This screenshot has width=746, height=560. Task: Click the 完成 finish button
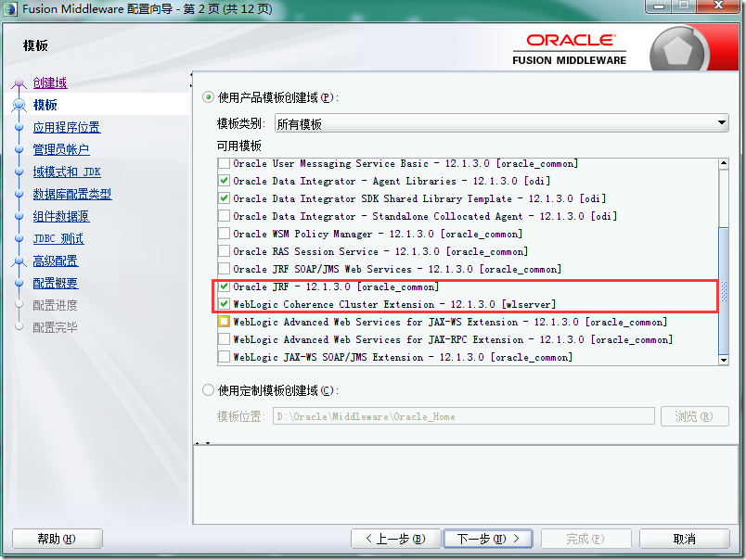click(x=586, y=539)
